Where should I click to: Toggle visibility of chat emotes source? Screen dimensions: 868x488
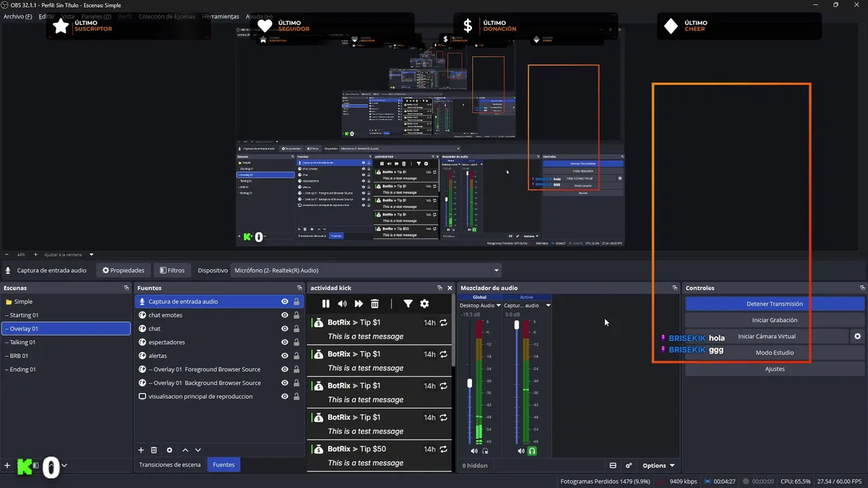[x=285, y=315]
